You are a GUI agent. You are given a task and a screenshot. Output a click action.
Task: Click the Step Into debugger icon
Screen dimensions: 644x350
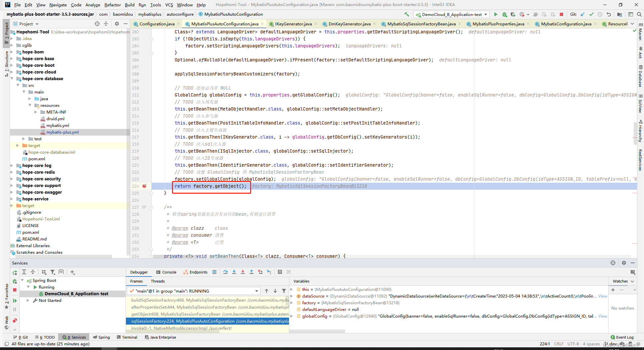pyautogui.click(x=234, y=272)
